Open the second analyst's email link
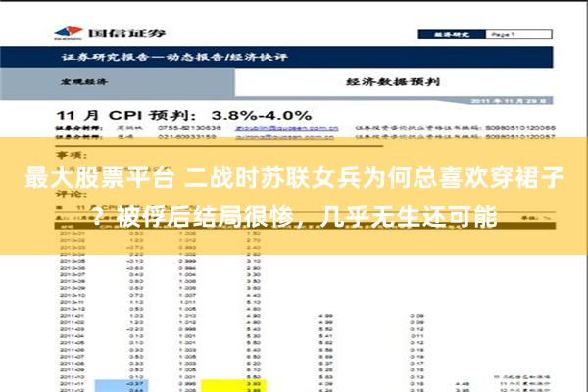The height and width of the screenshot is (392, 588). point(284,137)
